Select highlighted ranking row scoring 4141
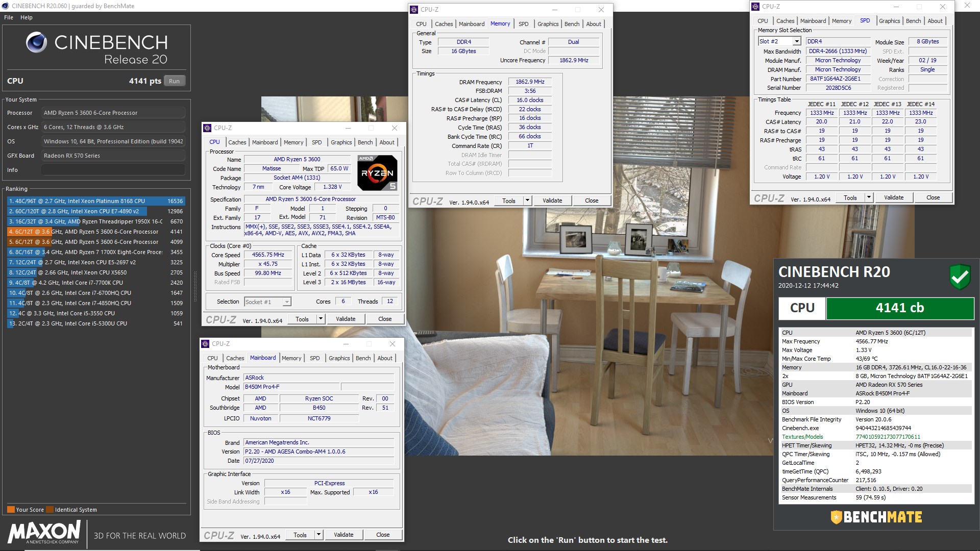Image resolution: width=980 pixels, height=551 pixels. (95, 232)
